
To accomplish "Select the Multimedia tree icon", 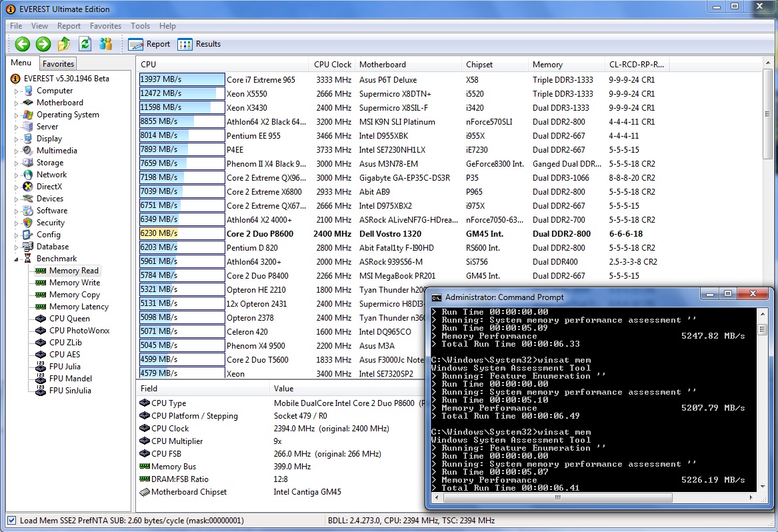I will (28, 151).
